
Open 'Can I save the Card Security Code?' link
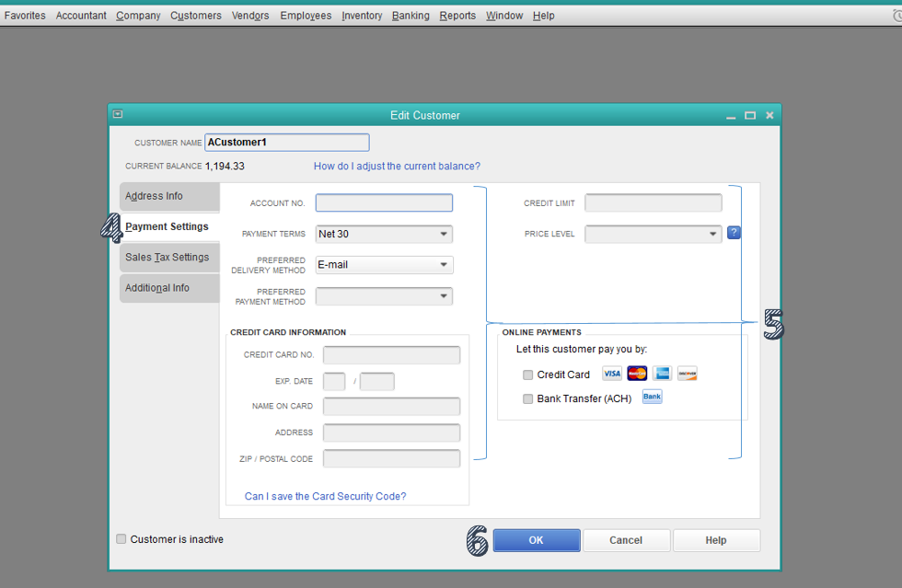pyautogui.click(x=325, y=497)
